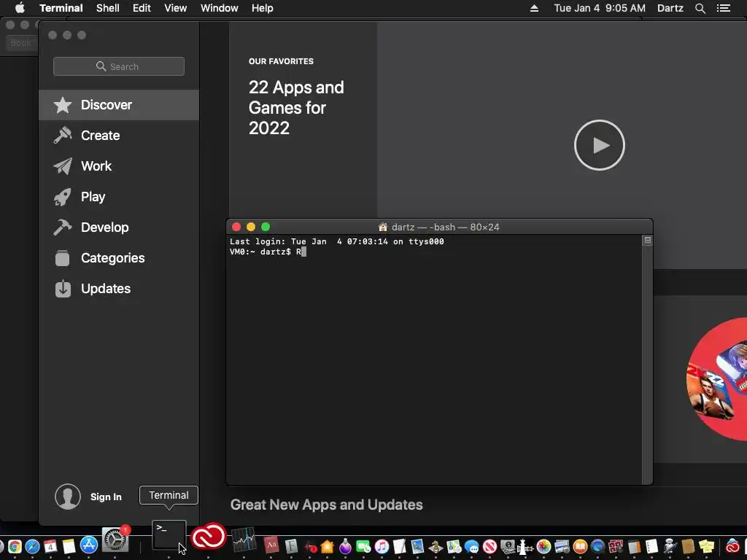Select Develop in the App Store sidebar

(119, 227)
